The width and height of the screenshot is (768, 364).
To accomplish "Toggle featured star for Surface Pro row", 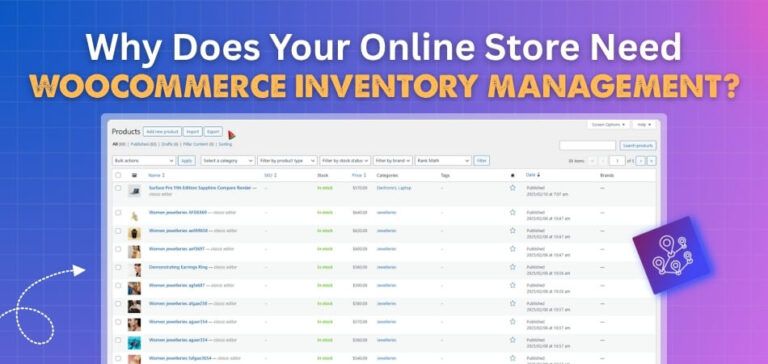I will 512,188.
